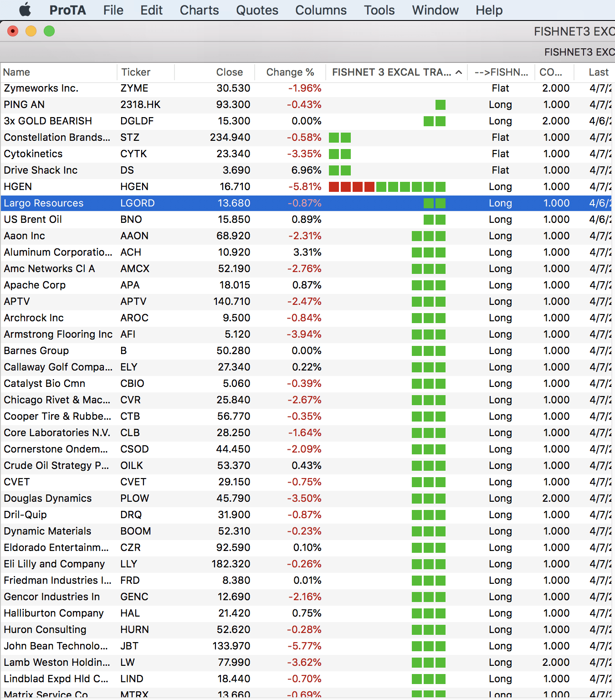
Task: Click the AMCX ticker cell
Action: tap(135, 269)
